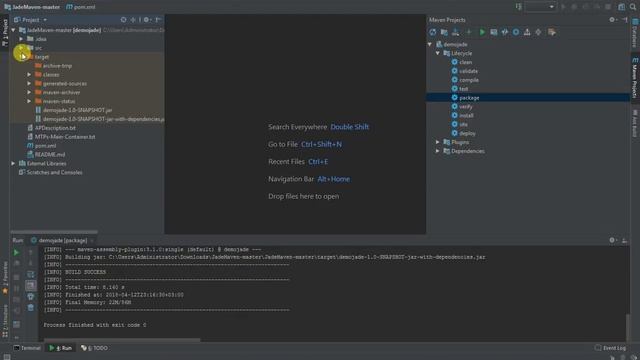This screenshot has height=360, width=640.
Task: Toggle Maven offline mode
Action: pos(505,32)
